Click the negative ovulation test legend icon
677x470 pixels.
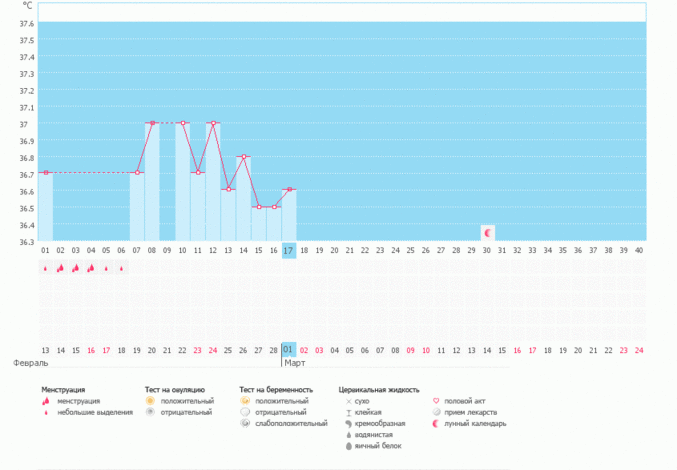(x=150, y=411)
